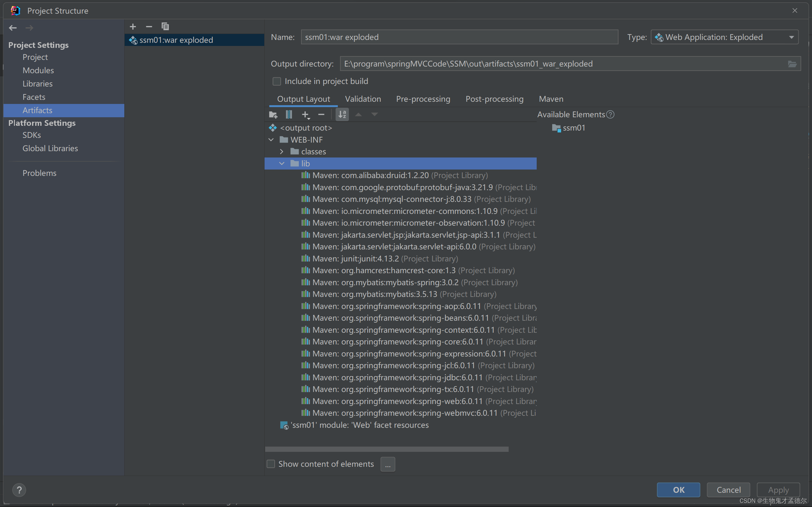The height and width of the screenshot is (507, 812).
Task: Select Libraries in Project Settings
Action: coord(37,84)
